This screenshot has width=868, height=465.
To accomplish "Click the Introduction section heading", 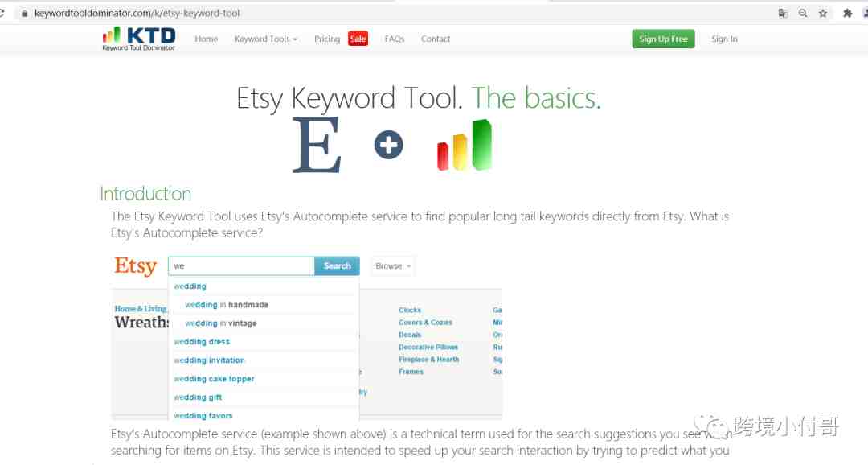I will coord(145,194).
